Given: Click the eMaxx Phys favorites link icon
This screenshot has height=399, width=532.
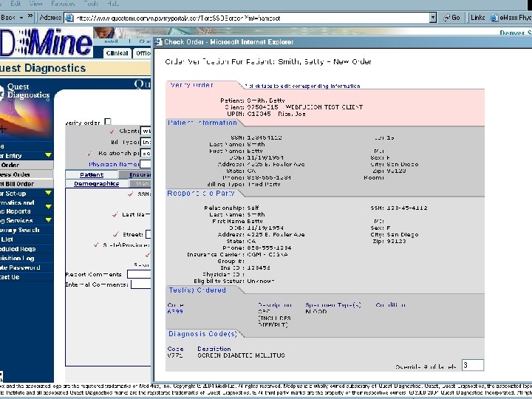Looking at the screenshot, I should 494,18.
